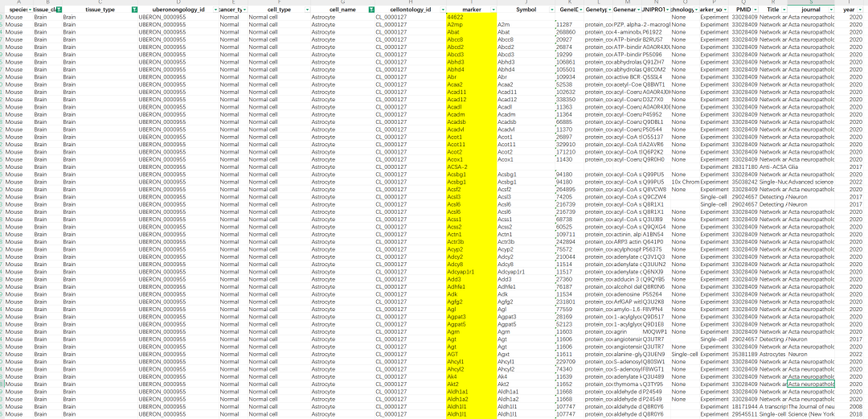The image size is (868, 419).
Task: Select the yellow marker cell '44622'
Action: point(472,17)
